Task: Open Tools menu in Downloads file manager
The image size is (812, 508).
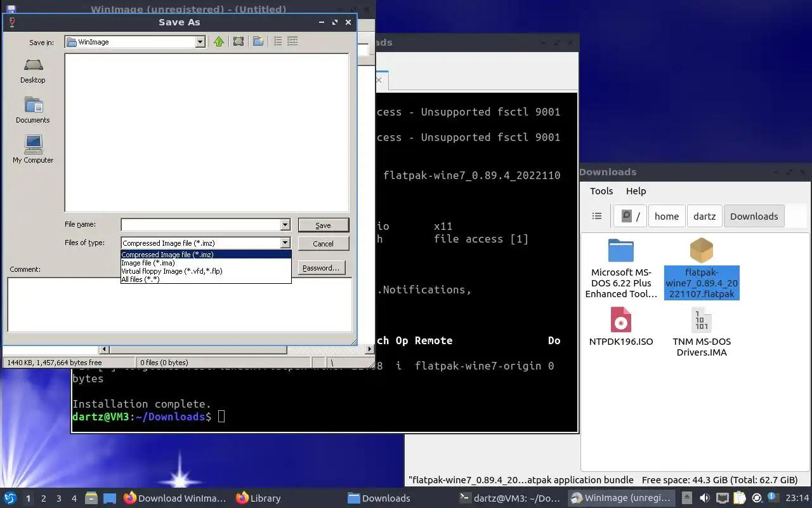Action: pyautogui.click(x=601, y=191)
